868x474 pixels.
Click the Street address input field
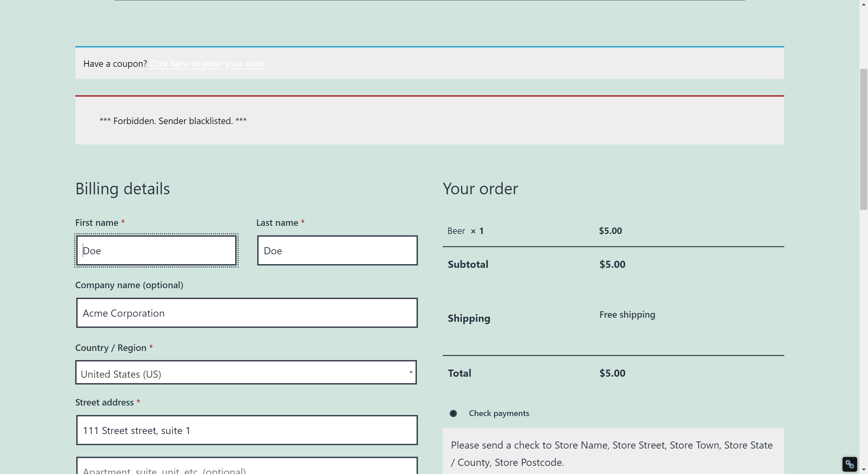pyautogui.click(x=246, y=430)
